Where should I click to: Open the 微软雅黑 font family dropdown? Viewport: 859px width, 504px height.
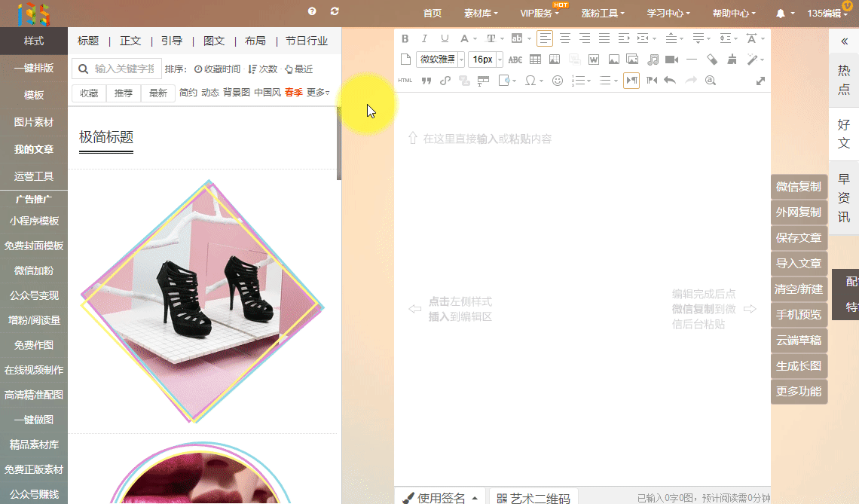pyautogui.click(x=440, y=60)
